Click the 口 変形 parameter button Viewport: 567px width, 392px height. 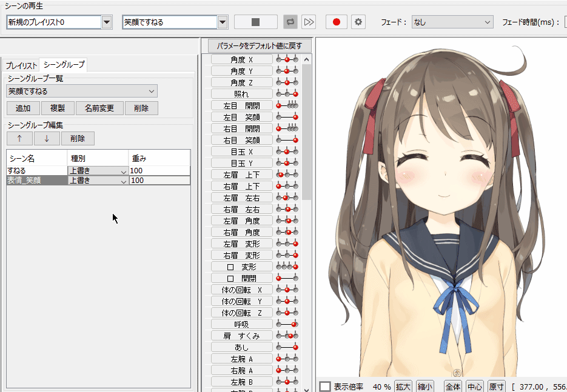click(241, 267)
